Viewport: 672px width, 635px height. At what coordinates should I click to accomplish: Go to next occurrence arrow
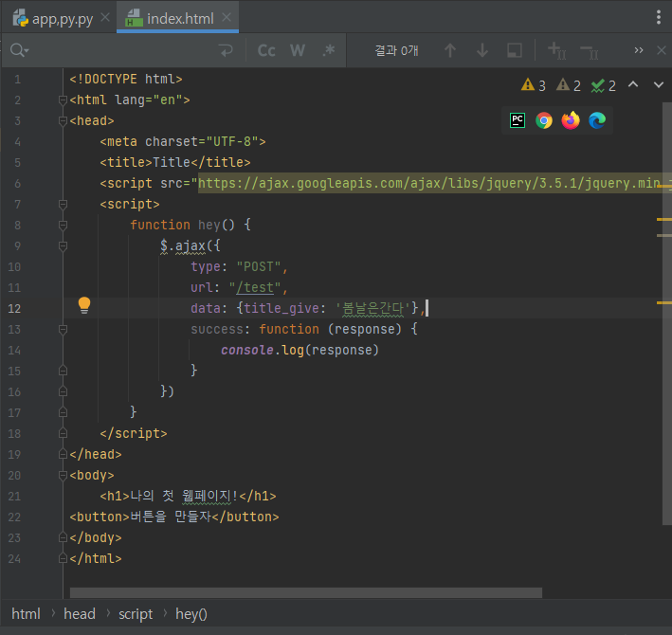point(482,50)
